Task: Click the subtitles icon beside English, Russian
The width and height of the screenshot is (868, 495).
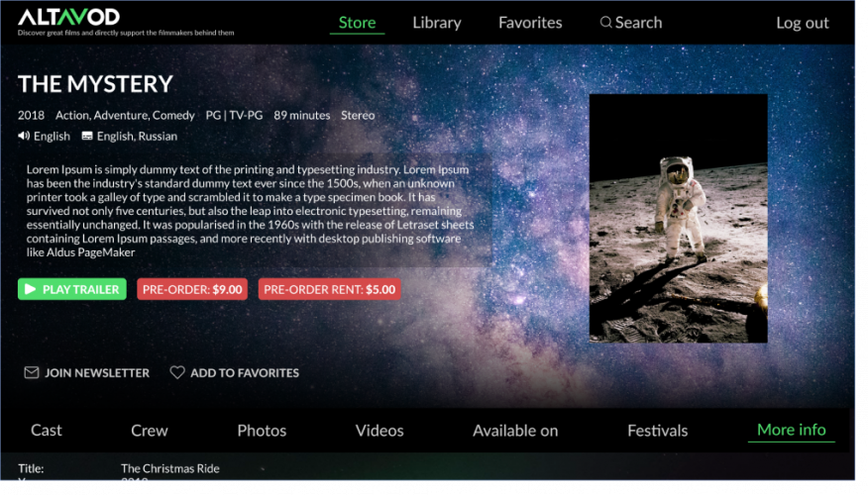Action: click(87, 136)
